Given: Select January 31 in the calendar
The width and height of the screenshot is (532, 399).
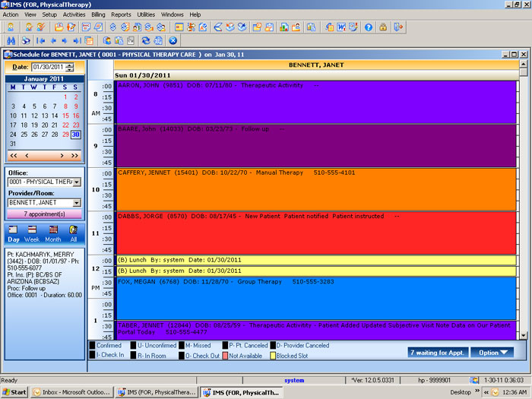Looking at the screenshot, I should click(x=13, y=144).
